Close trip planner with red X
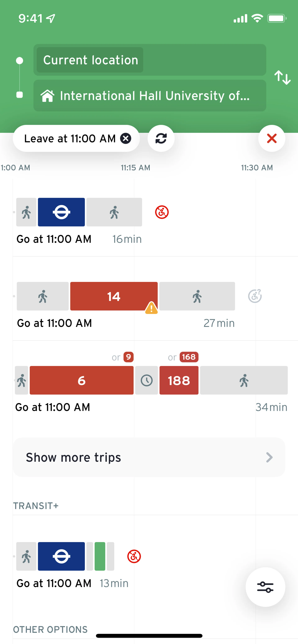The image size is (298, 644). click(271, 138)
